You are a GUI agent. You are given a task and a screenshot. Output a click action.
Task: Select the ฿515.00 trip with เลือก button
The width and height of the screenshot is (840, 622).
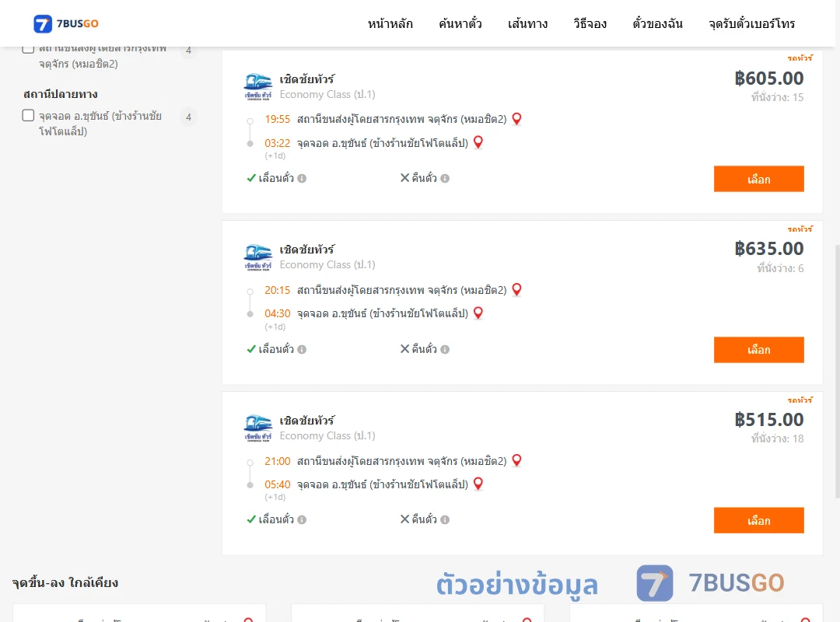click(x=758, y=520)
